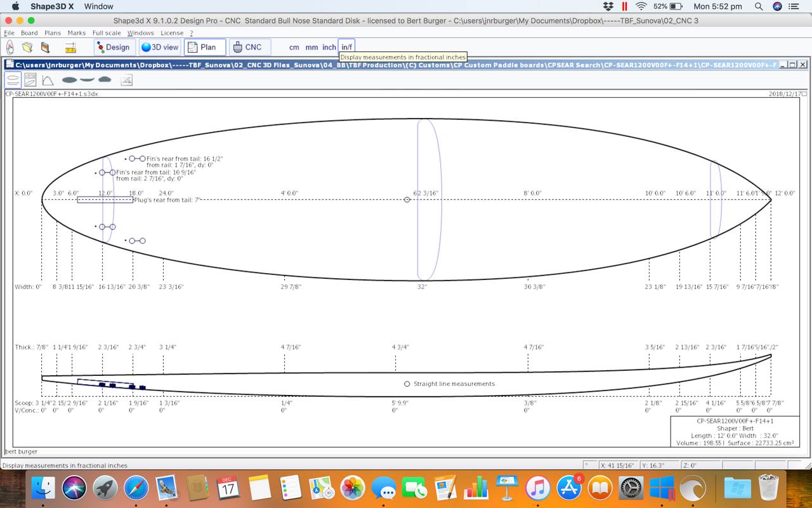Expand the Windows menu in app

pyautogui.click(x=140, y=33)
